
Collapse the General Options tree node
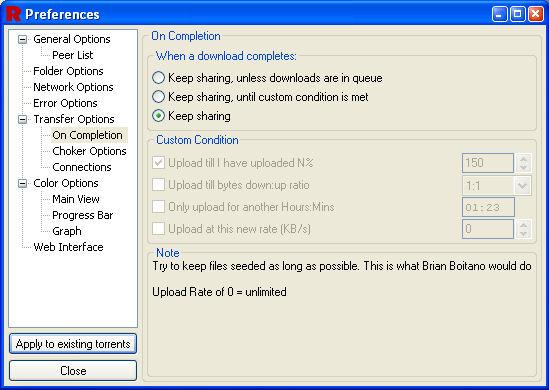(22, 39)
